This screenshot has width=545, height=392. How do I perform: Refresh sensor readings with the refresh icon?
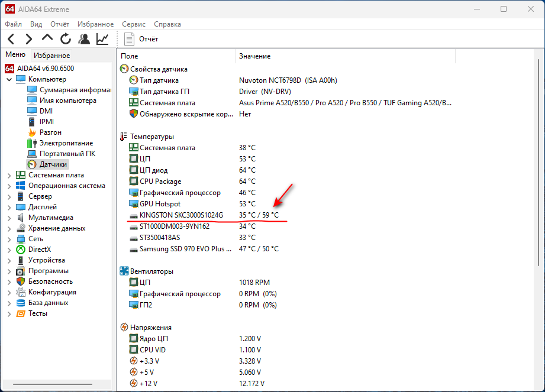point(65,39)
